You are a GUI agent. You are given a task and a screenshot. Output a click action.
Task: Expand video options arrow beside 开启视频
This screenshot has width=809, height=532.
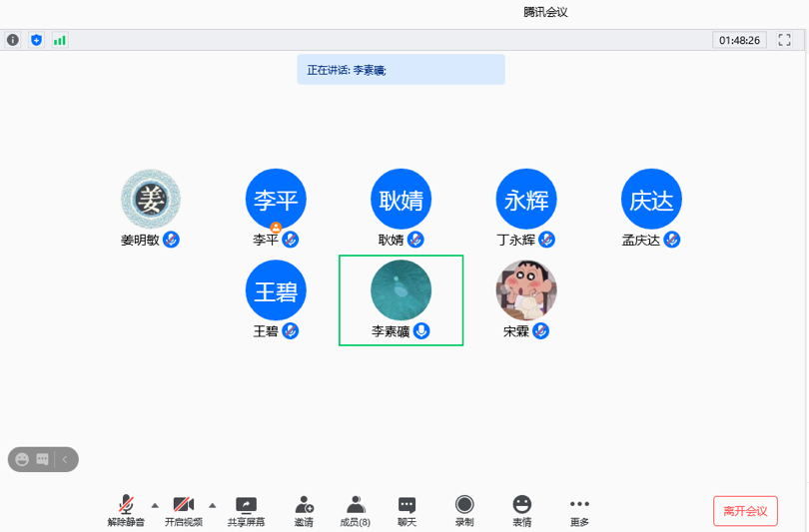pyautogui.click(x=212, y=505)
